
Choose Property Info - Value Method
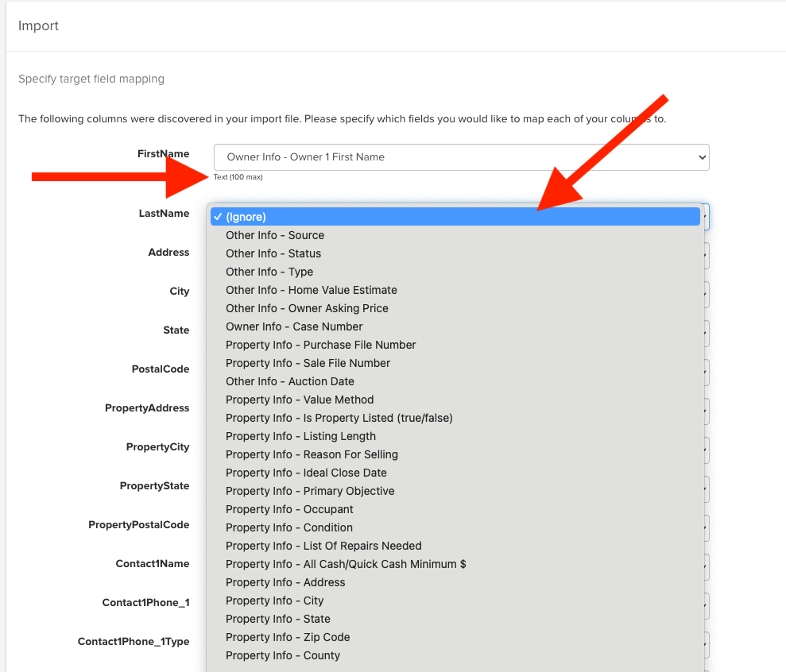300,400
